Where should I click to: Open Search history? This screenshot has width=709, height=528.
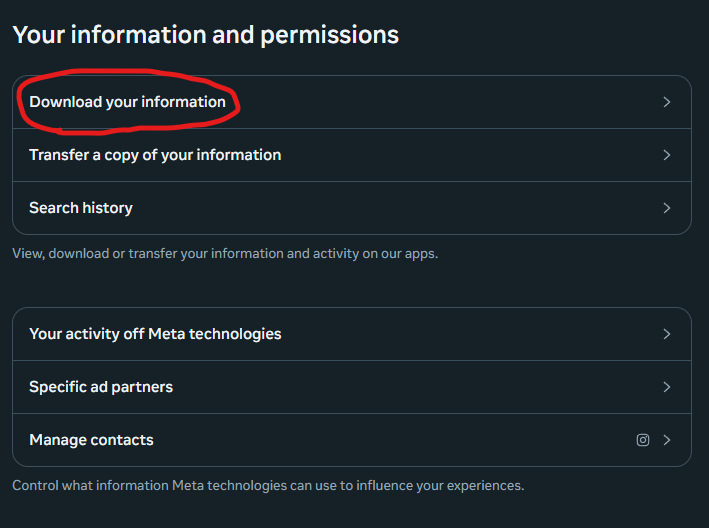click(x=81, y=208)
